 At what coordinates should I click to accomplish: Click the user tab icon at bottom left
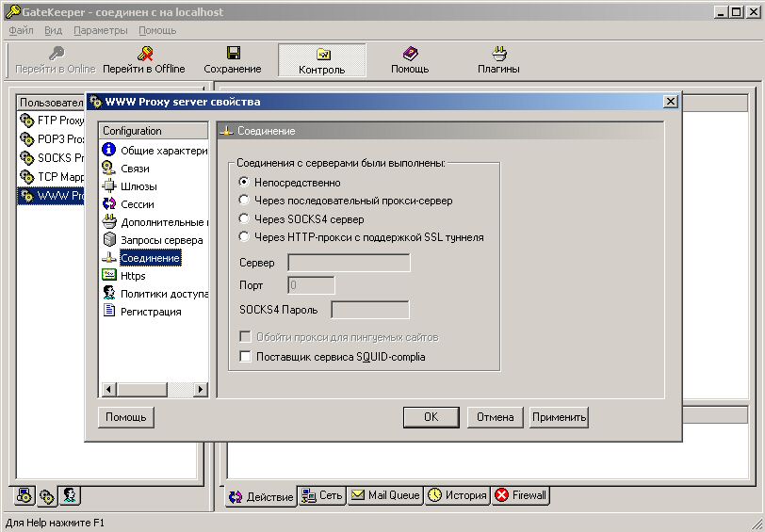point(70,495)
